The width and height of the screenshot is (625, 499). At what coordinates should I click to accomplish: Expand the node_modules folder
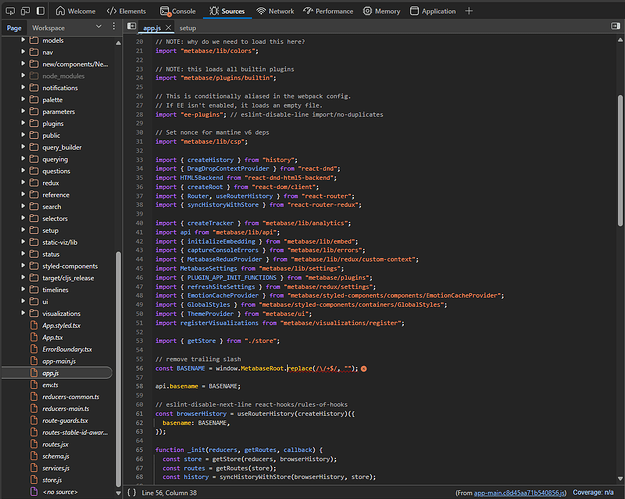[23, 75]
